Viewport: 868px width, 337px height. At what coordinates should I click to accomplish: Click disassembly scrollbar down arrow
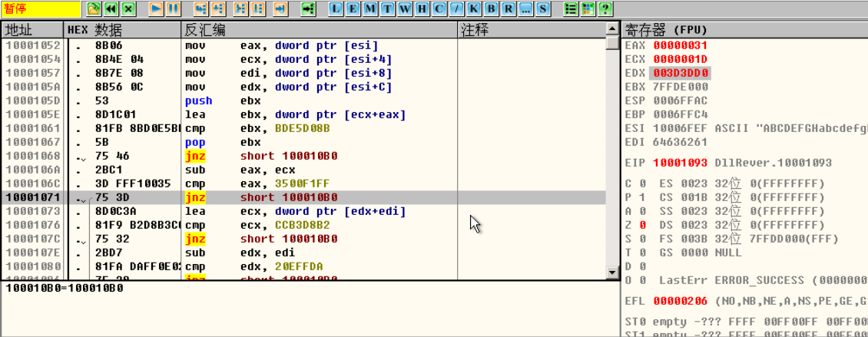point(611,273)
